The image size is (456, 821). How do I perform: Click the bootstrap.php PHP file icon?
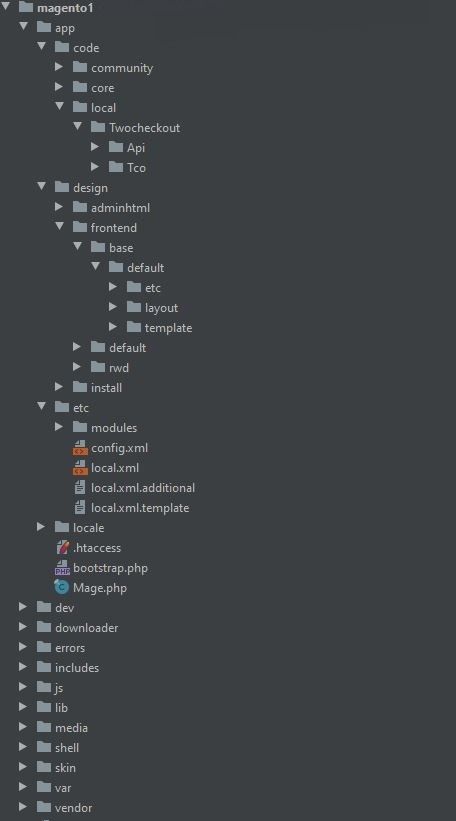click(x=62, y=568)
